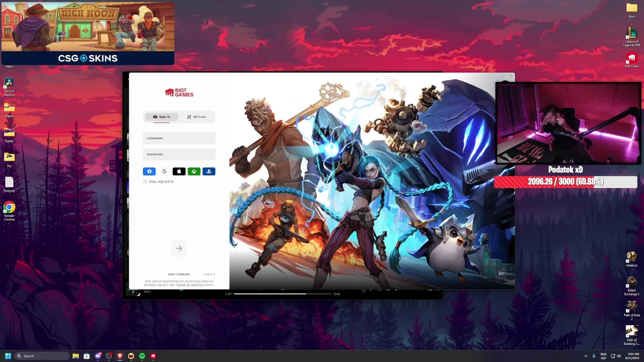
Task: Switch to the Sign-in tab
Action: [162, 117]
